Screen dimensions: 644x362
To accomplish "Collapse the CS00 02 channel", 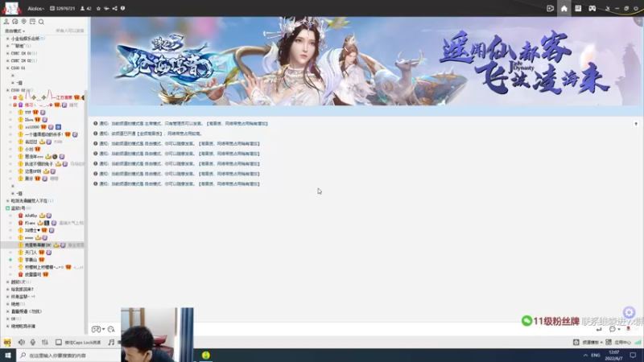I will click(x=7, y=90).
